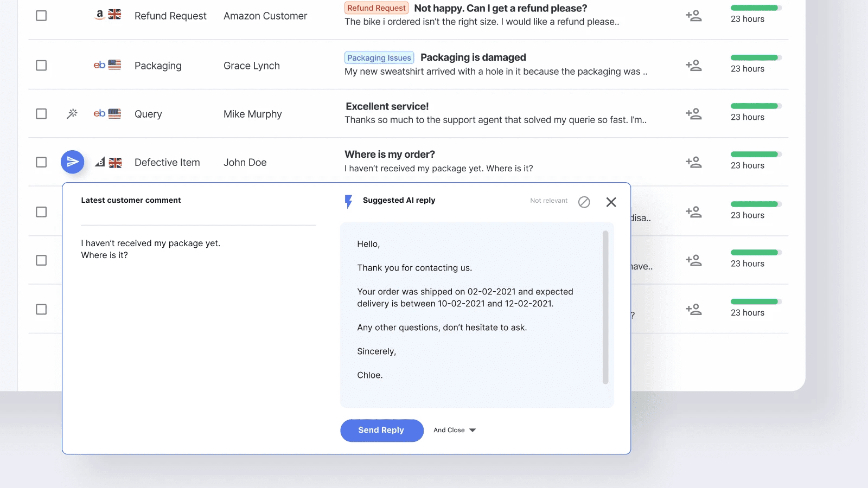Click the magic wand icon on Mike Murphy row
The height and width of the screenshot is (488, 868).
(x=72, y=114)
